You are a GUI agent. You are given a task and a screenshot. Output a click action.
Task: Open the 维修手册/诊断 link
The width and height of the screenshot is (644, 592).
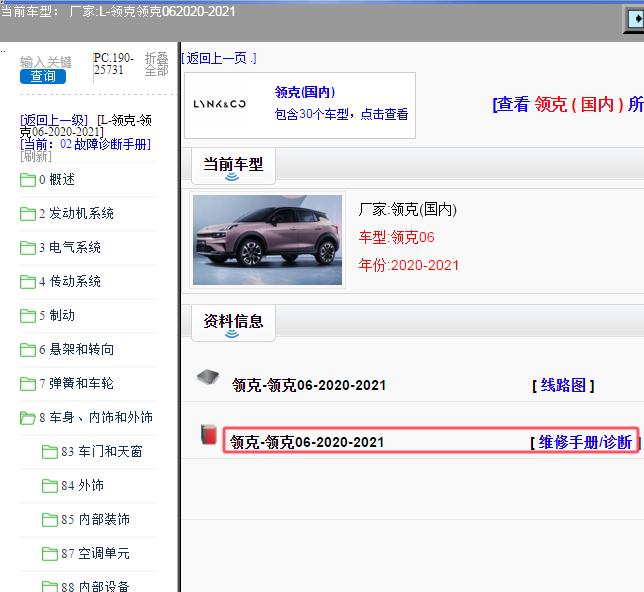pos(584,442)
